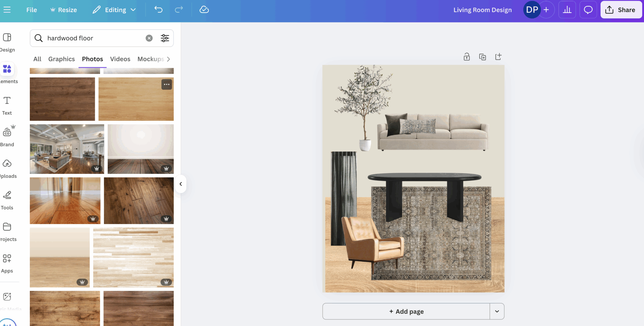Duplicate the page
Viewport: 644px width, 326px height.
click(482, 57)
